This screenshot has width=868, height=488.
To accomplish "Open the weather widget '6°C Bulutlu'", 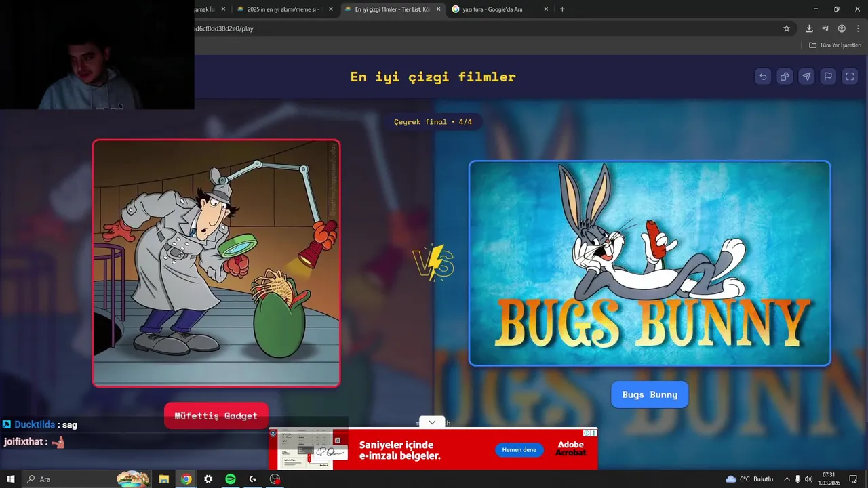I will [x=749, y=479].
